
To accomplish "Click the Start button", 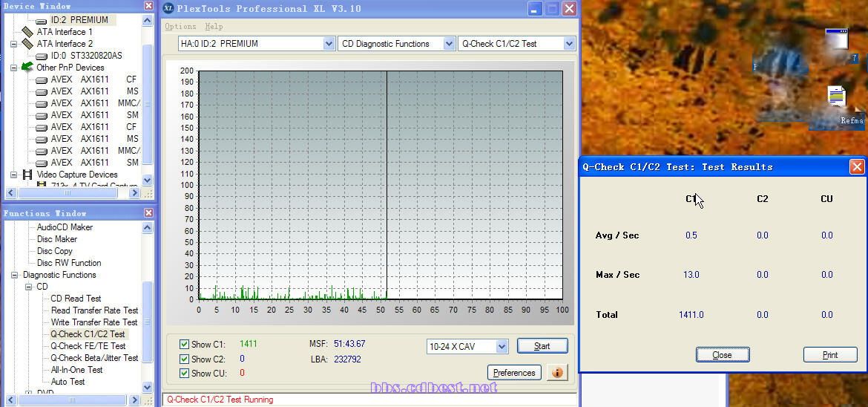I will coord(542,346).
